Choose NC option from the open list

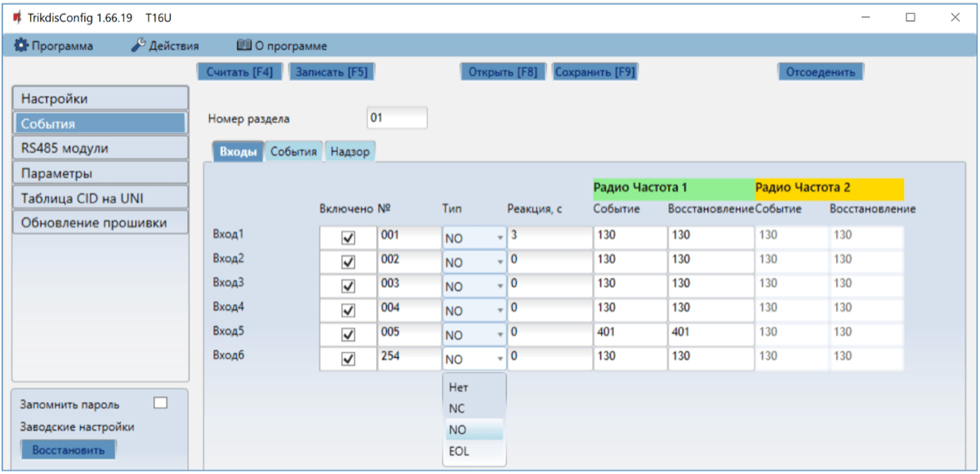tap(457, 408)
